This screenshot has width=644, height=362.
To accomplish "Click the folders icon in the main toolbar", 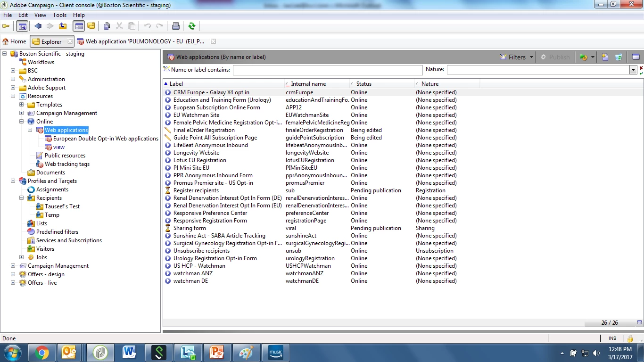I will pyautogui.click(x=91, y=26).
